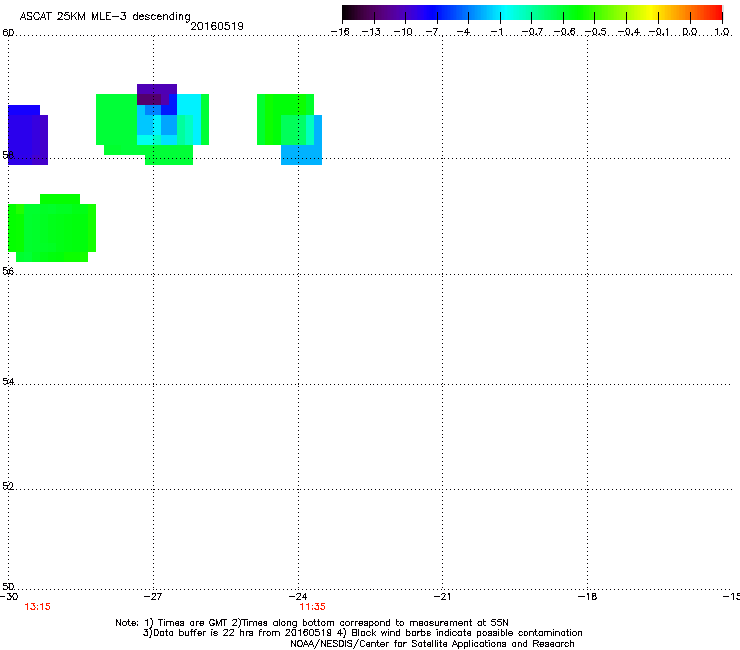740x650 pixels.
Task: Select longitude label -27
Action: coord(153,597)
